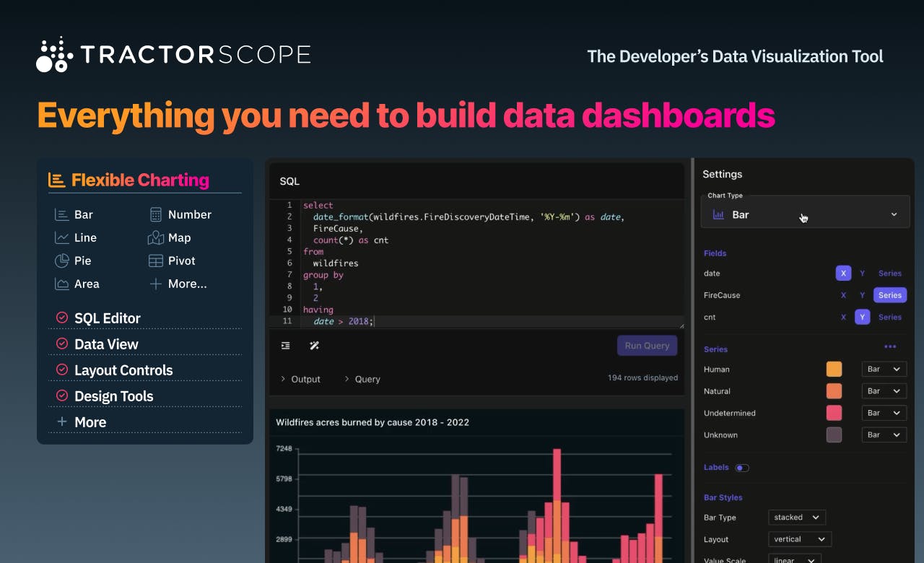The width and height of the screenshot is (924, 563).
Task: Click the Run Query button
Action: click(647, 346)
